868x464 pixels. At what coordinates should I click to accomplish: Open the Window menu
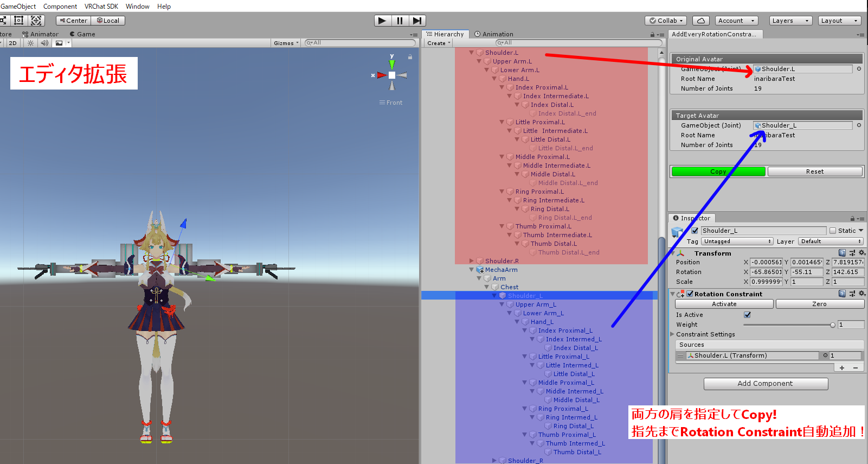click(137, 7)
